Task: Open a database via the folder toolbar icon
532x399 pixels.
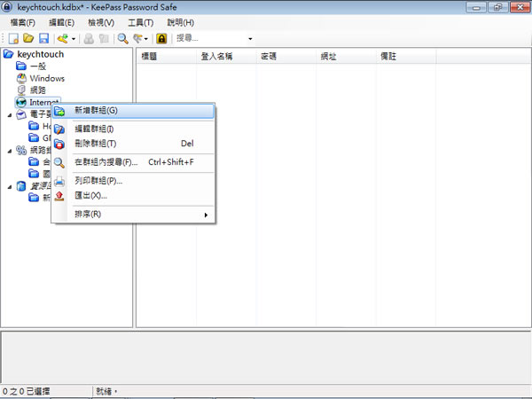Action: point(28,38)
